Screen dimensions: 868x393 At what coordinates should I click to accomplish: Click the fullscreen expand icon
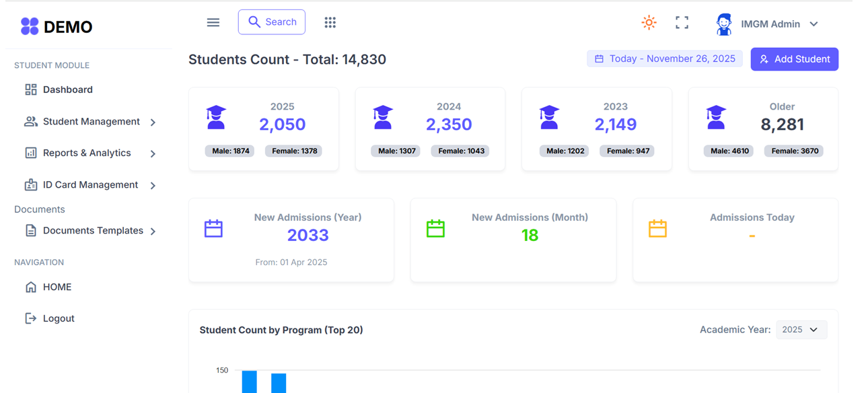682,22
